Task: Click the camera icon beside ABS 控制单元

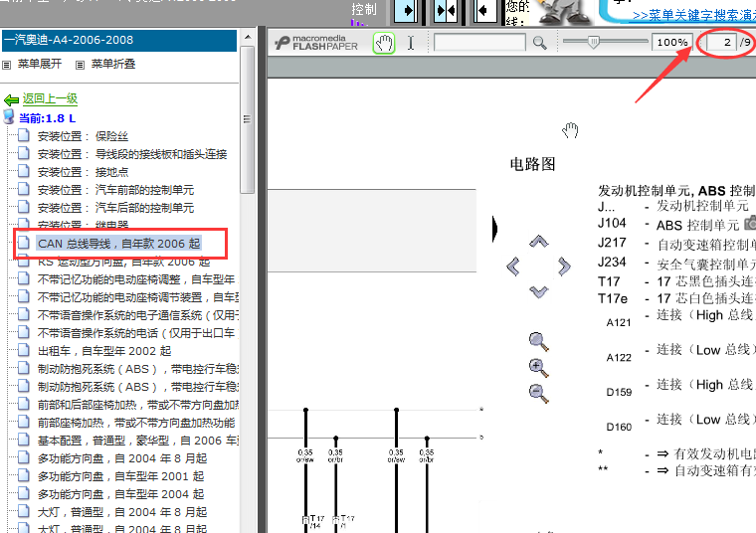Action: tap(750, 223)
